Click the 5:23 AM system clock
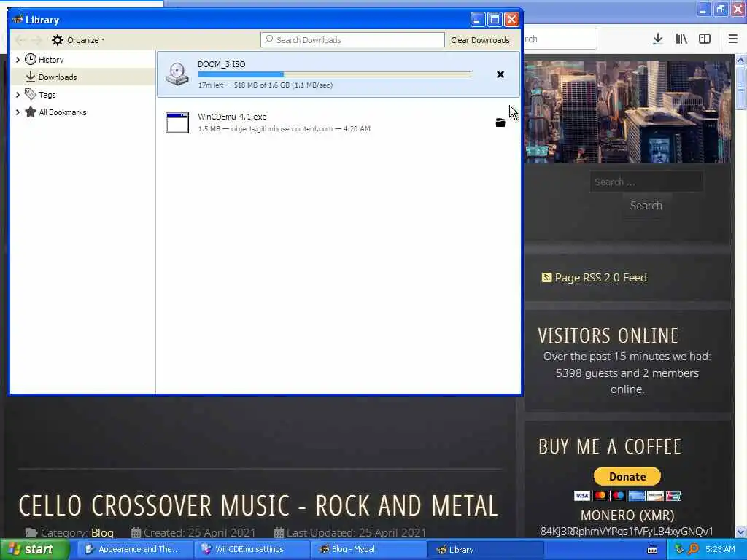This screenshot has width=747, height=560. pos(720,549)
